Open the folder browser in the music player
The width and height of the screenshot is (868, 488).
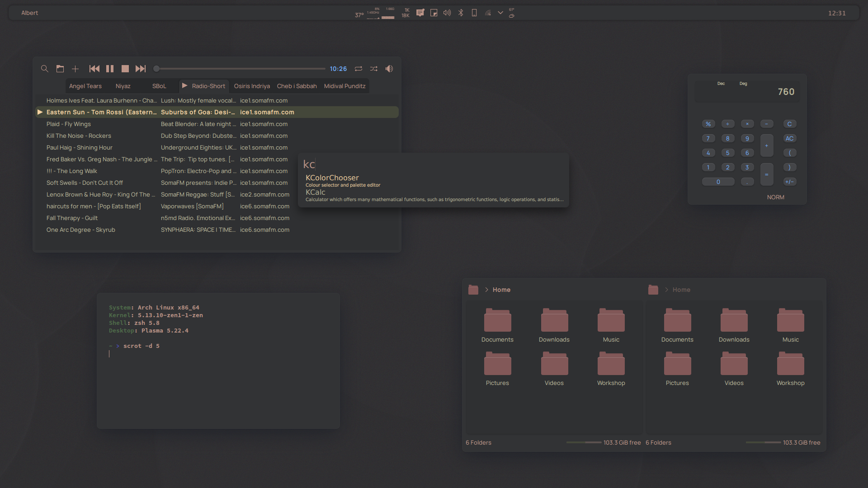(60, 69)
